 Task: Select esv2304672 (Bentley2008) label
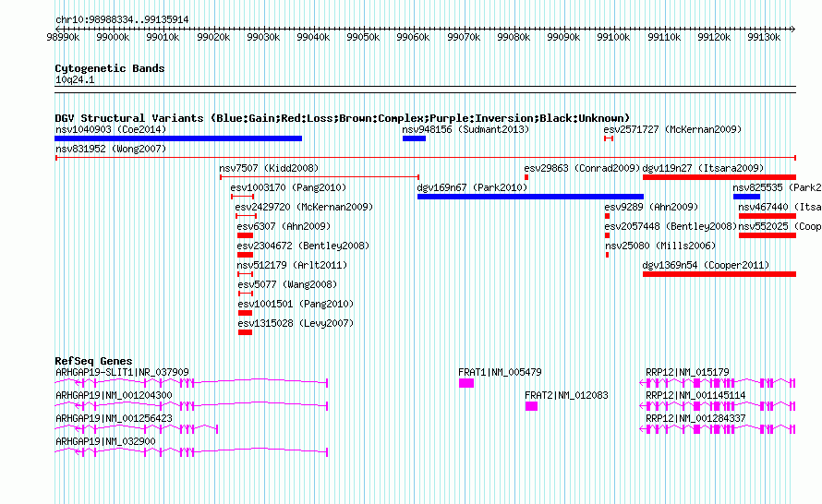(303, 246)
